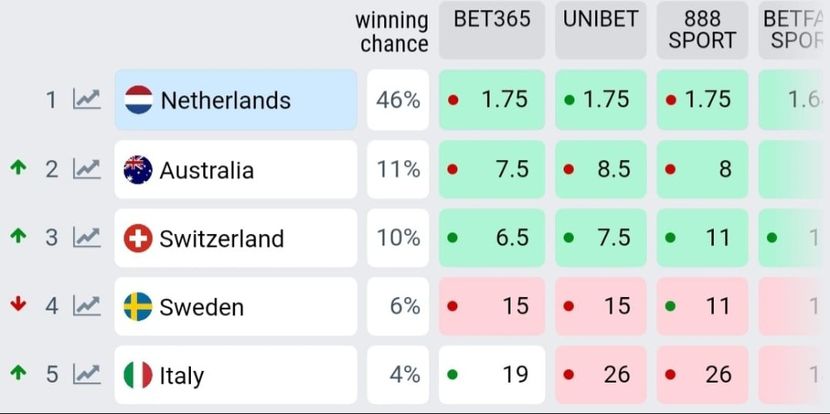Viewport: 830px width, 414px height.
Task: Open the trend chart icon for Australia
Action: pos(87,169)
